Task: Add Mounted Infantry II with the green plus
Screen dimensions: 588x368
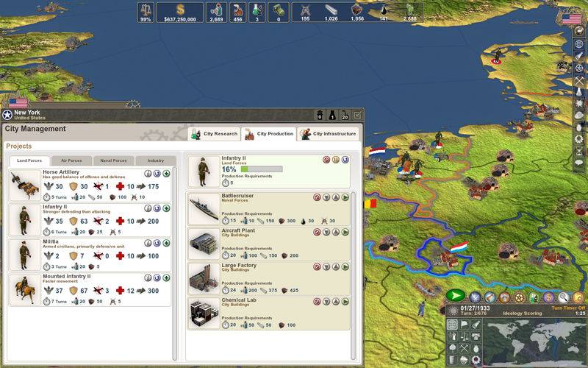Action: [166, 278]
